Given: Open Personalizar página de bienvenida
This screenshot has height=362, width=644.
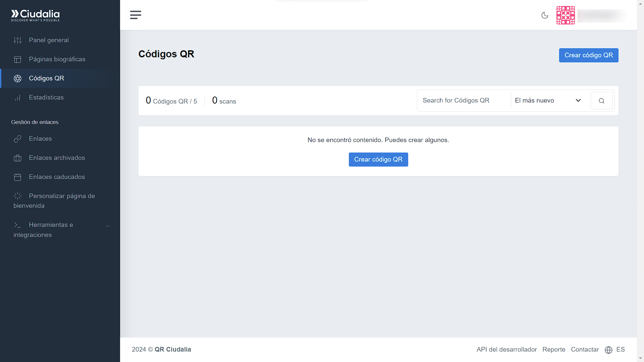Looking at the screenshot, I should point(54,200).
